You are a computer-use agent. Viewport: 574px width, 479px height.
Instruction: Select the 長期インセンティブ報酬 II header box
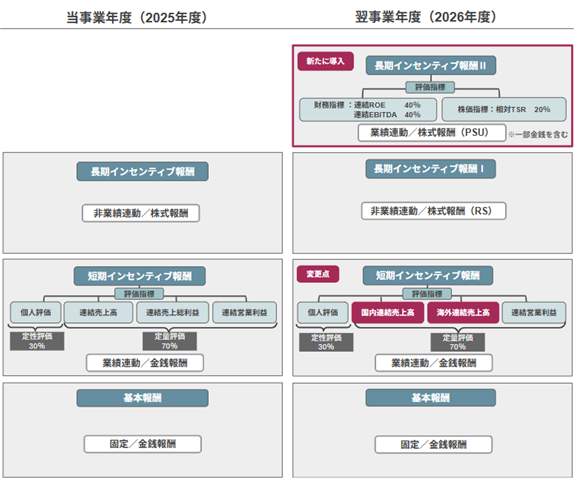(x=431, y=66)
